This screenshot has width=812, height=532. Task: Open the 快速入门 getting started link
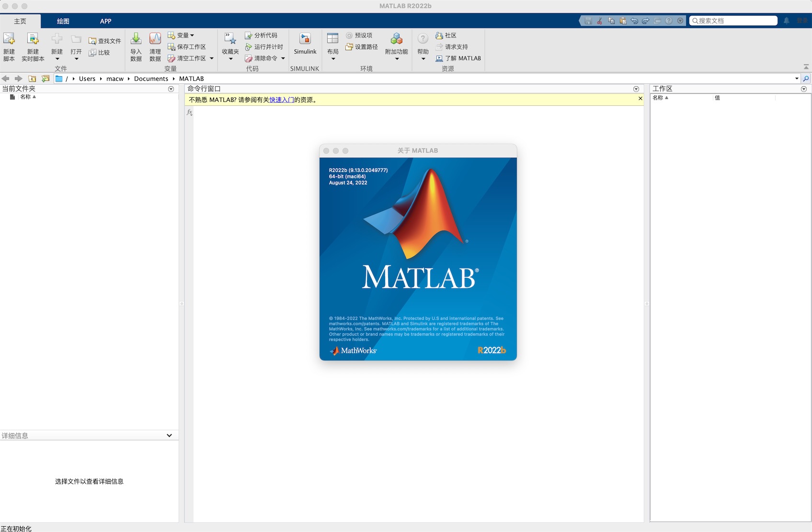(282, 100)
